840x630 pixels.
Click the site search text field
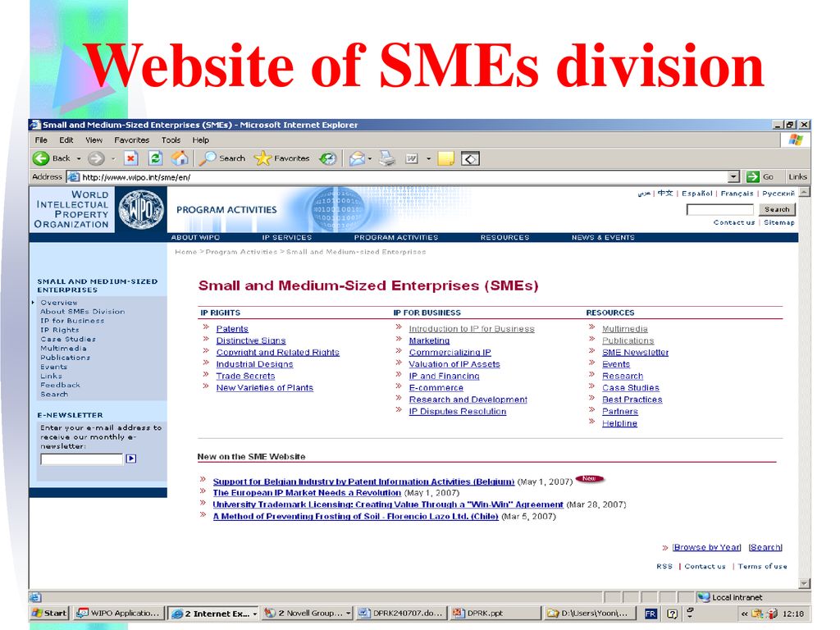coord(720,209)
